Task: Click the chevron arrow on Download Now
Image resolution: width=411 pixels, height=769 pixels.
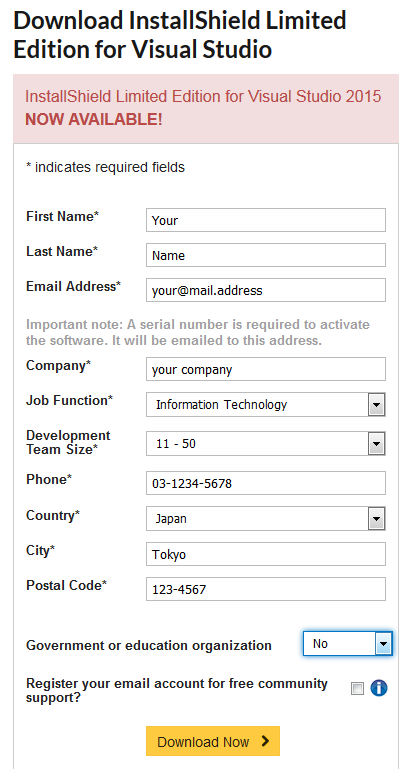Action: point(265,741)
